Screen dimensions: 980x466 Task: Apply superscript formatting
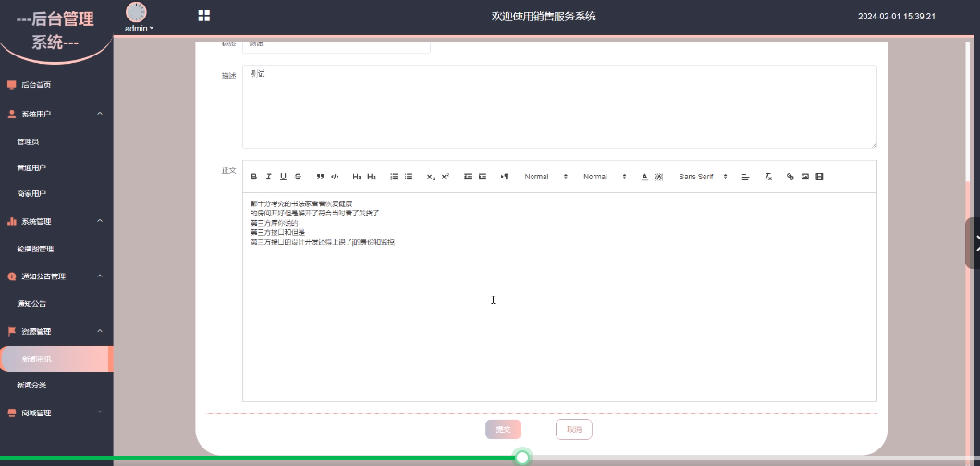click(446, 177)
